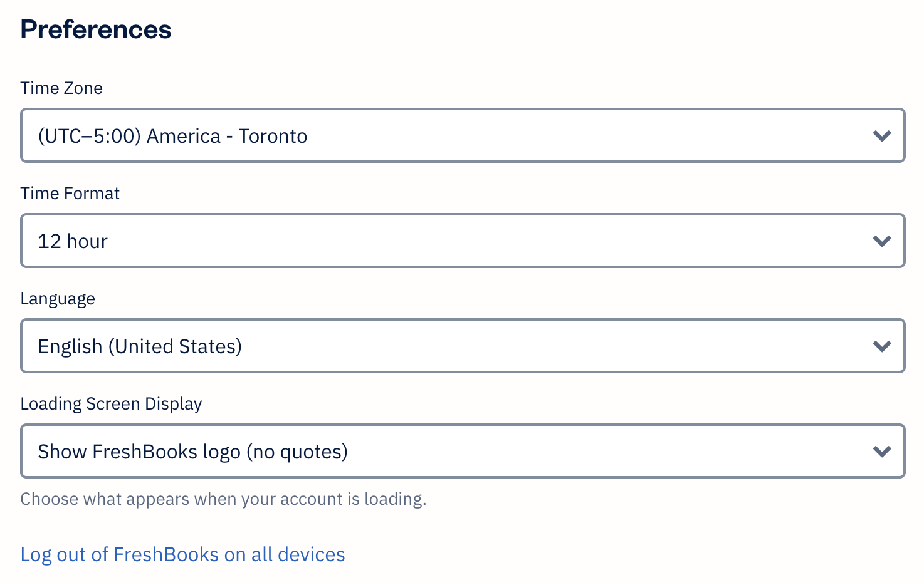Click the Language field chevron arrow
924x585 pixels.
[882, 346]
